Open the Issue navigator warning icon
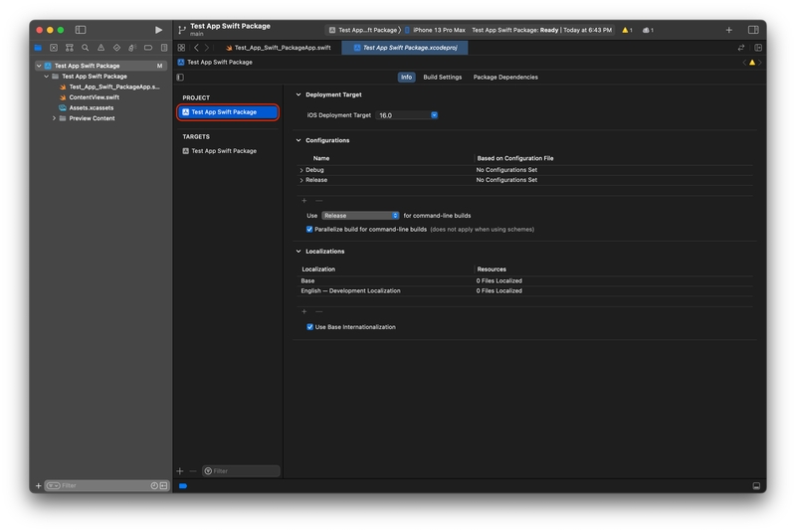 [x=100, y=48]
